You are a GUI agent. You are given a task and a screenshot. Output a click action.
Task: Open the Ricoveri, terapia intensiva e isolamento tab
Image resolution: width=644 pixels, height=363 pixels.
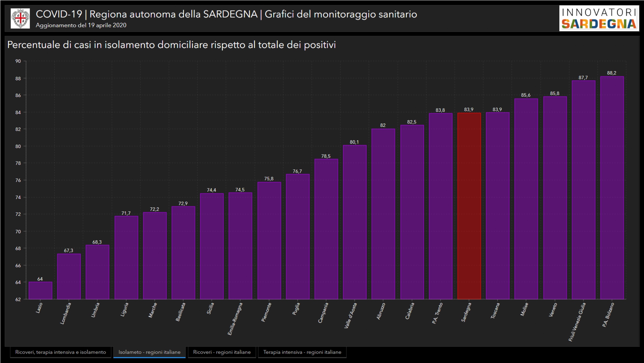[60, 352]
